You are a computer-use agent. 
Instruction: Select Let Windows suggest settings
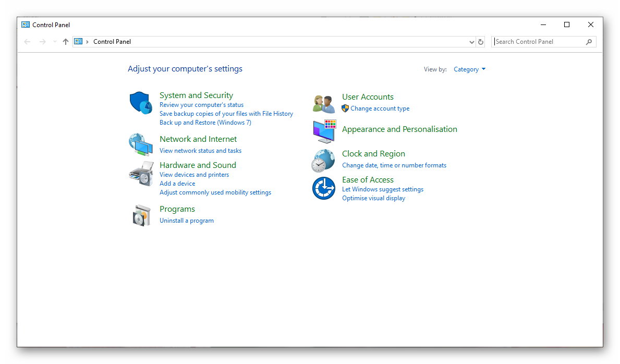[383, 189]
